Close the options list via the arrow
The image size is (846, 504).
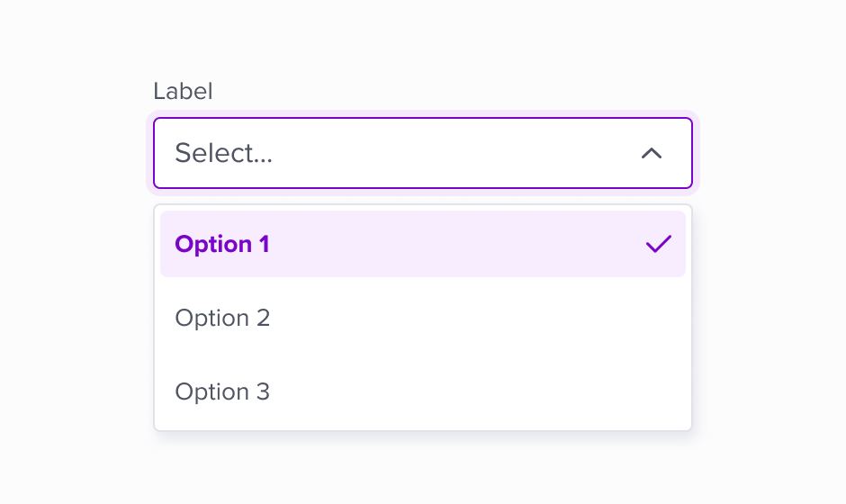tap(652, 153)
